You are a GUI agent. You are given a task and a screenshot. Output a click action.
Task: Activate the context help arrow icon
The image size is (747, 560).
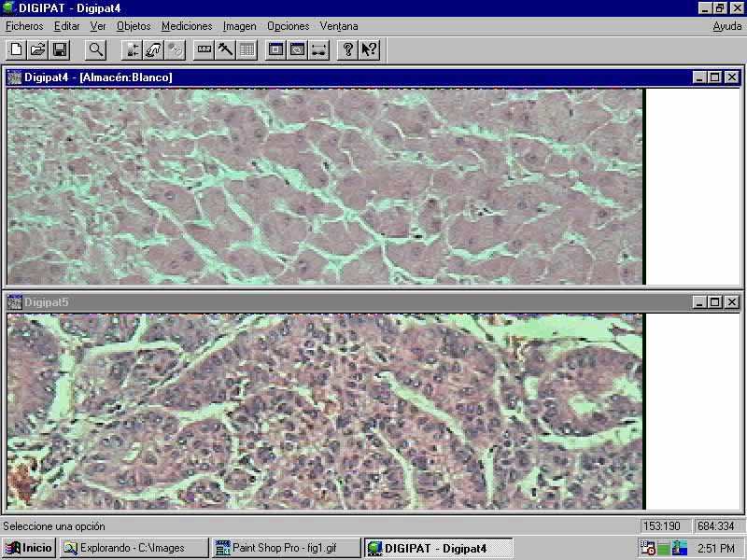click(x=369, y=49)
